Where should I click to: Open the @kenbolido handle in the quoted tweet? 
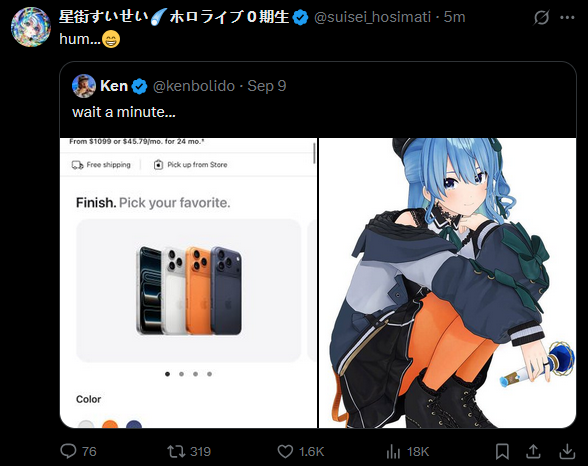[x=194, y=86]
